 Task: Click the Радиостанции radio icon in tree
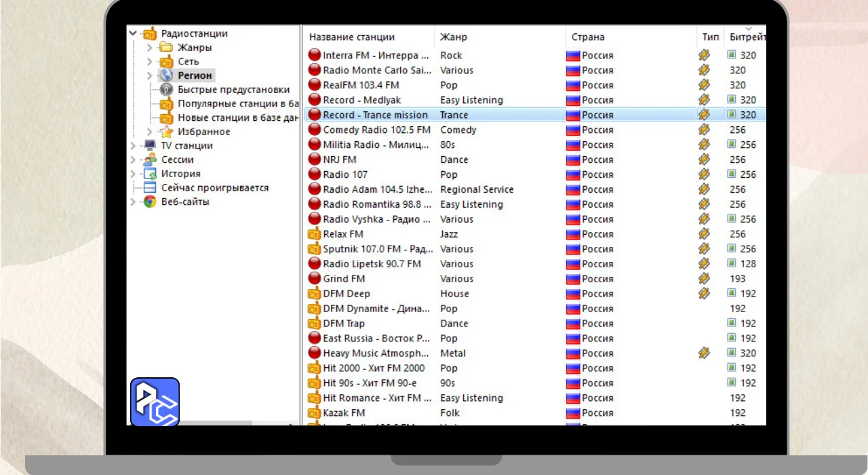click(150, 34)
